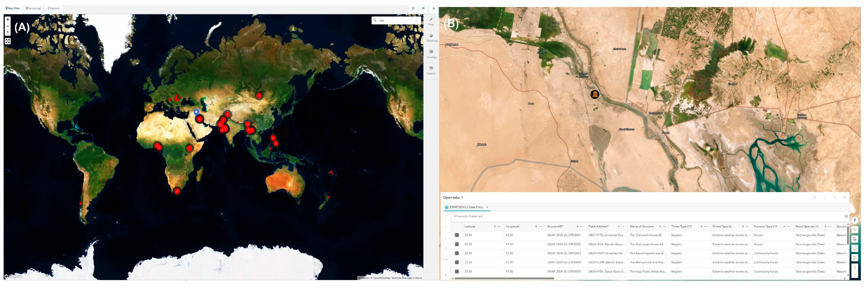Select the EWAP 2004 SG-STR-0001 row checkbox
This screenshot has height=287, width=868.
(x=457, y=235)
